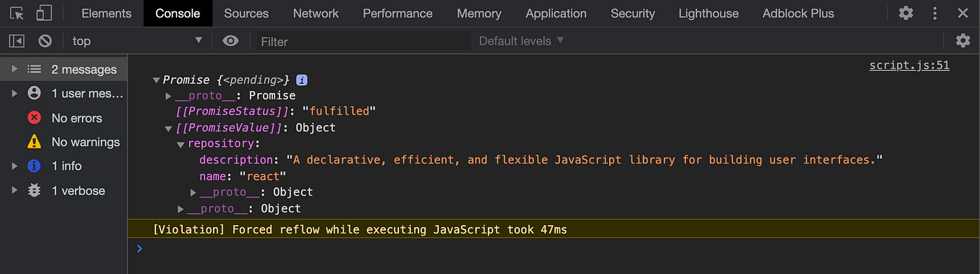Open the script.js:51 source link
This screenshot has width=980, height=274.
click(909, 66)
